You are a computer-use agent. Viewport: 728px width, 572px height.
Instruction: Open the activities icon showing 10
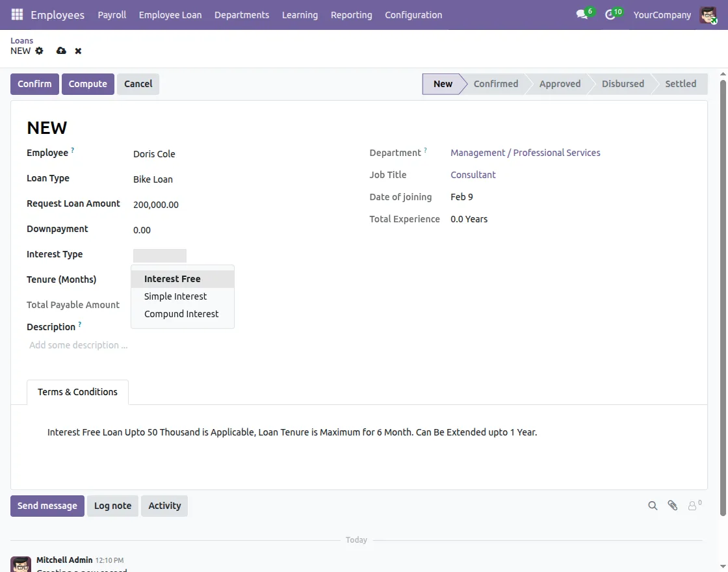(x=610, y=14)
